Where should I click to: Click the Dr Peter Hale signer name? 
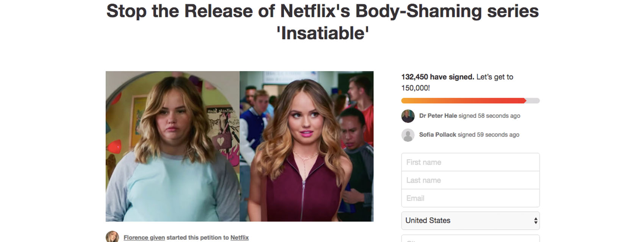[x=438, y=116]
